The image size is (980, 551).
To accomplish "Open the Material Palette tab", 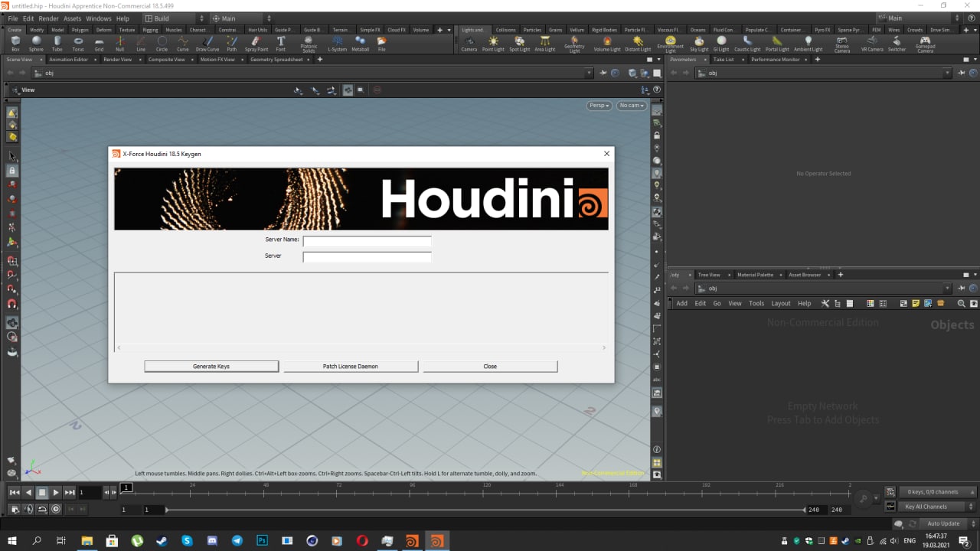I will [x=755, y=275].
